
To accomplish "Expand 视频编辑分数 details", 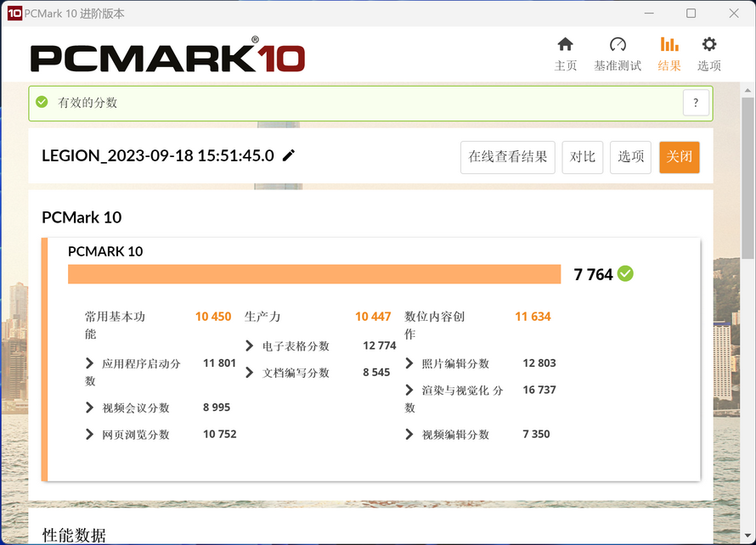I will (409, 434).
